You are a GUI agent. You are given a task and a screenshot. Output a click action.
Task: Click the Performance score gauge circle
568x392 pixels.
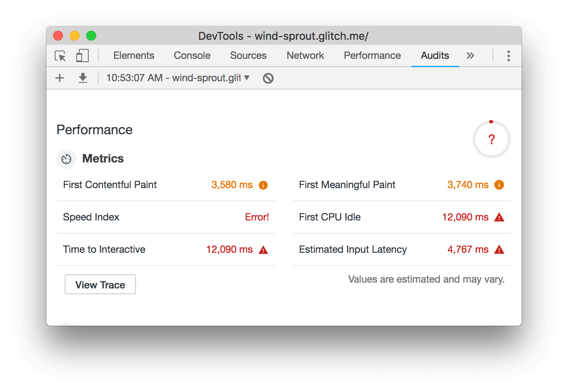tap(491, 139)
